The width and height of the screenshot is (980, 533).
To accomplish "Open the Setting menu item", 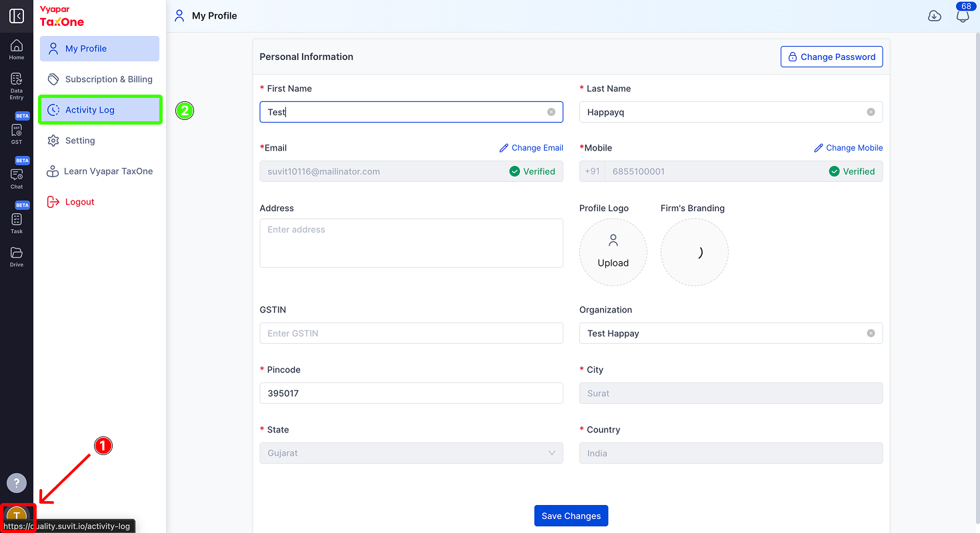I will pyautogui.click(x=99, y=141).
